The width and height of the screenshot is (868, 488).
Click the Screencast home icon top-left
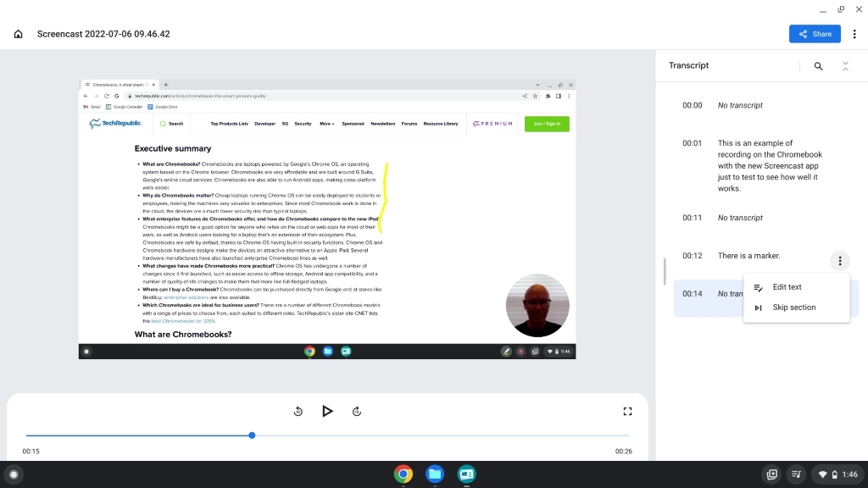17,33
